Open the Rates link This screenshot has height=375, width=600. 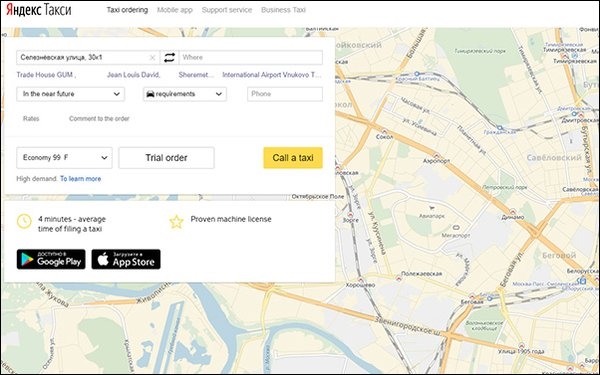point(31,119)
